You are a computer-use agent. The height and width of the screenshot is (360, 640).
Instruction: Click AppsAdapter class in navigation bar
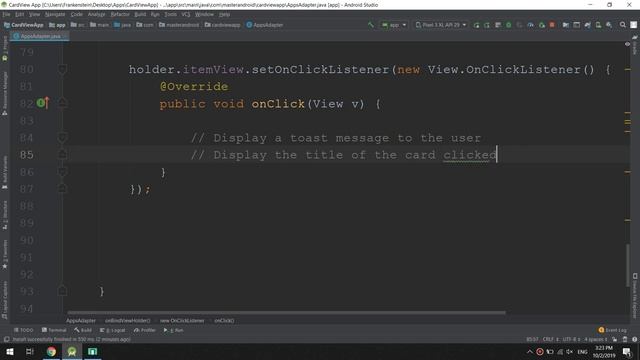[x=264, y=25]
